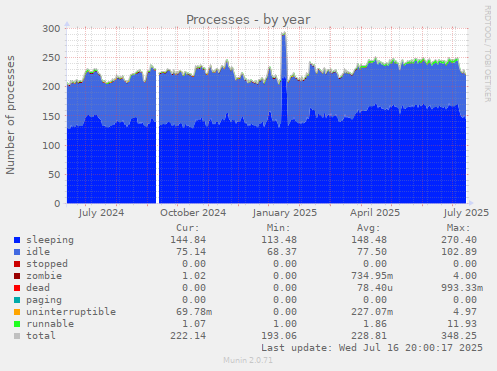The width and height of the screenshot is (497, 371).
Task: Click the 'idle' legend label
Action: 38,252
